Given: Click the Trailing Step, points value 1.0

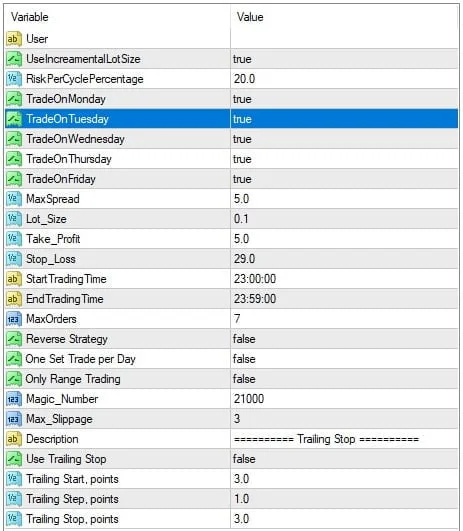Looking at the screenshot, I should pyautogui.click(x=241, y=499).
